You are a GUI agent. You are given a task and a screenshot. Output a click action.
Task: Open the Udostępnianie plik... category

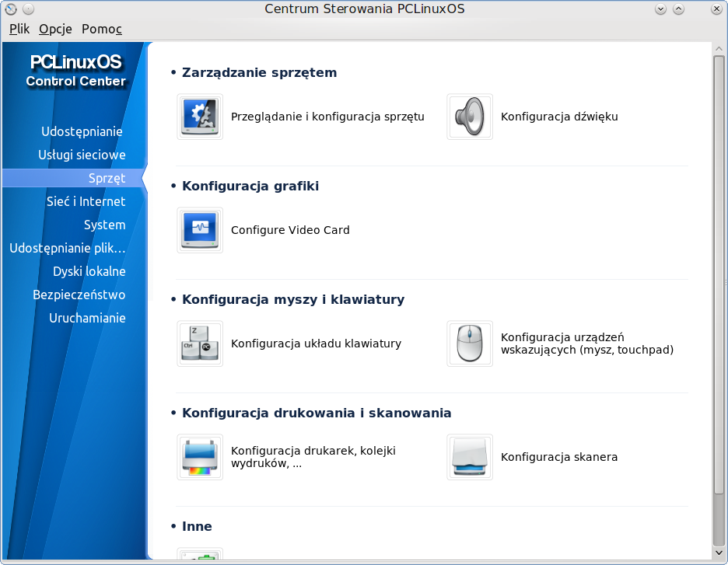(x=68, y=248)
